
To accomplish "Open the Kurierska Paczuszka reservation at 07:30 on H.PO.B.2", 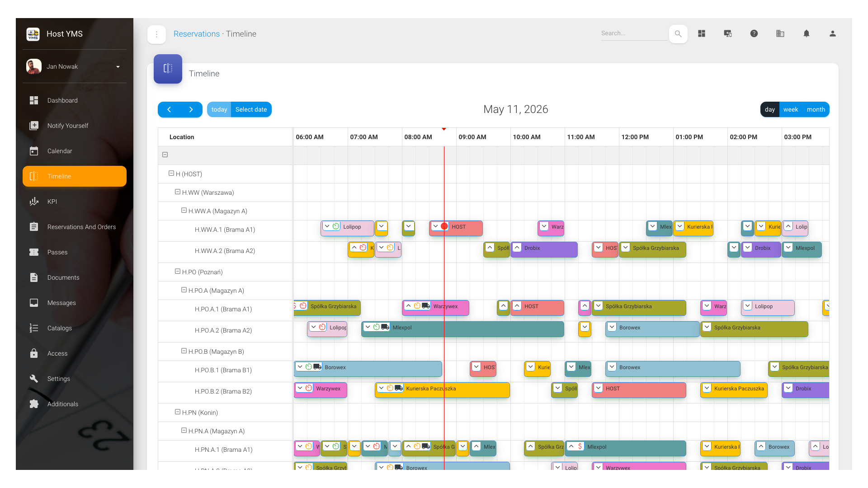I will (442, 389).
